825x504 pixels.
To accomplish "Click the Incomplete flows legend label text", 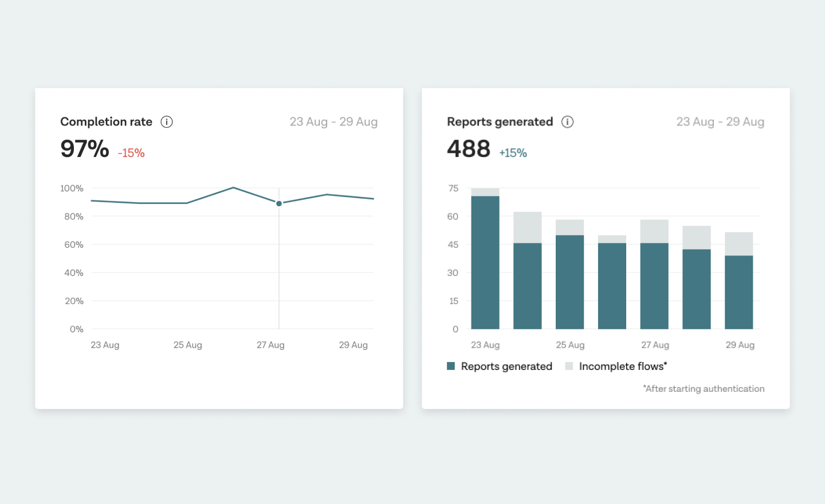I will (x=622, y=366).
